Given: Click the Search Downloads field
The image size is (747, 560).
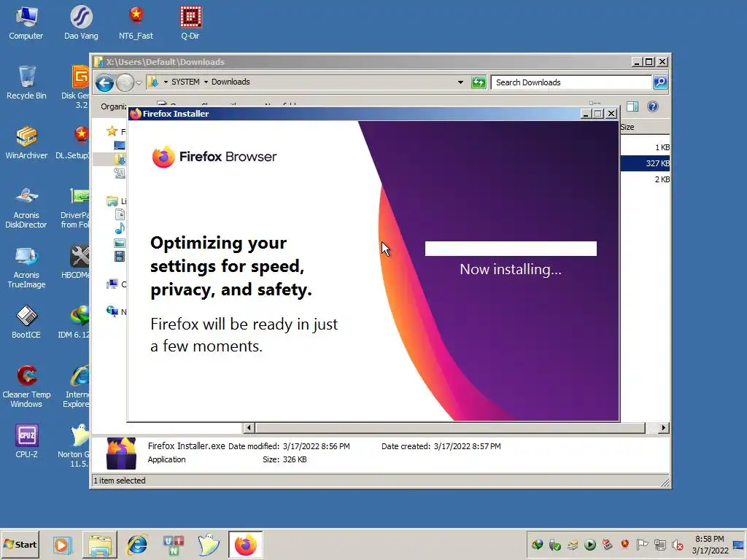Looking at the screenshot, I should click(x=570, y=82).
